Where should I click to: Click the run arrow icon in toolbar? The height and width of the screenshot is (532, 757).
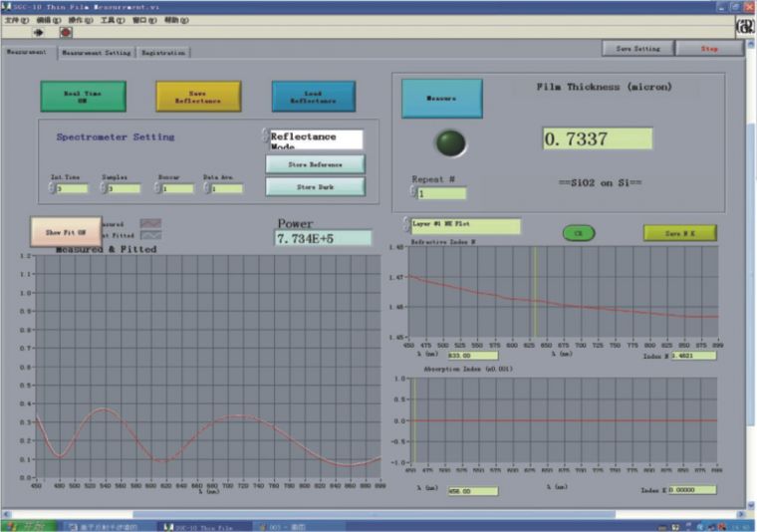[39, 32]
